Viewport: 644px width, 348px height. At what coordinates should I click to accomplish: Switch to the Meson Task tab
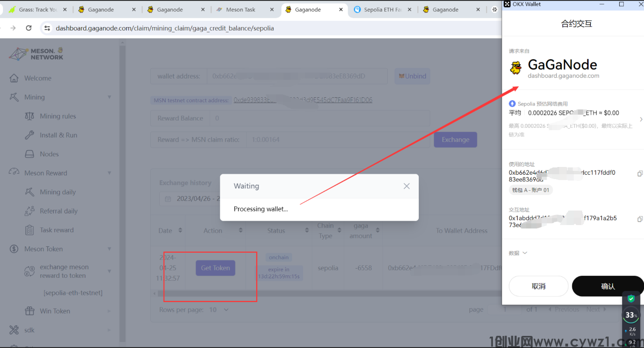coord(241,10)
